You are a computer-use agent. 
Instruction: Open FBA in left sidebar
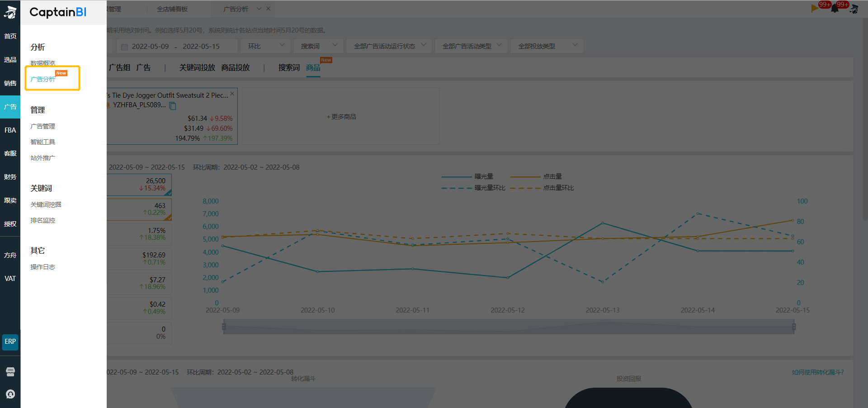tap(10, 130)
